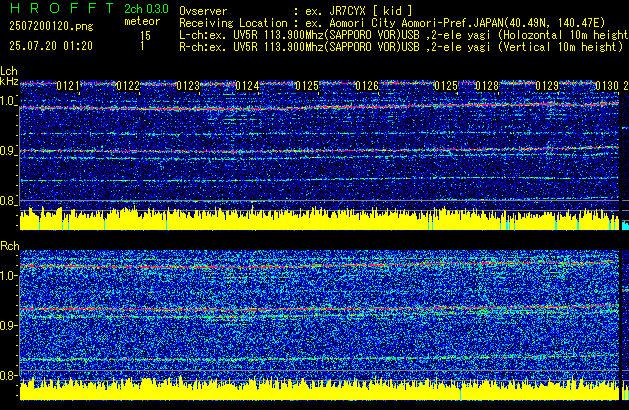Click the Rch channel label
The height and width of the screenshot is (410, 629).
(x=10, y=246)
